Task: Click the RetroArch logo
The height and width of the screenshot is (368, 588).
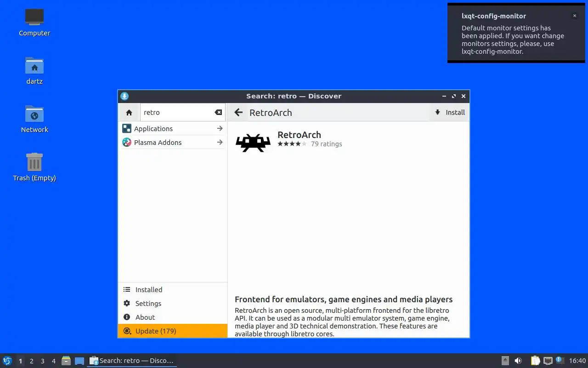Action: pyautogui.click(x=253, y=143)
